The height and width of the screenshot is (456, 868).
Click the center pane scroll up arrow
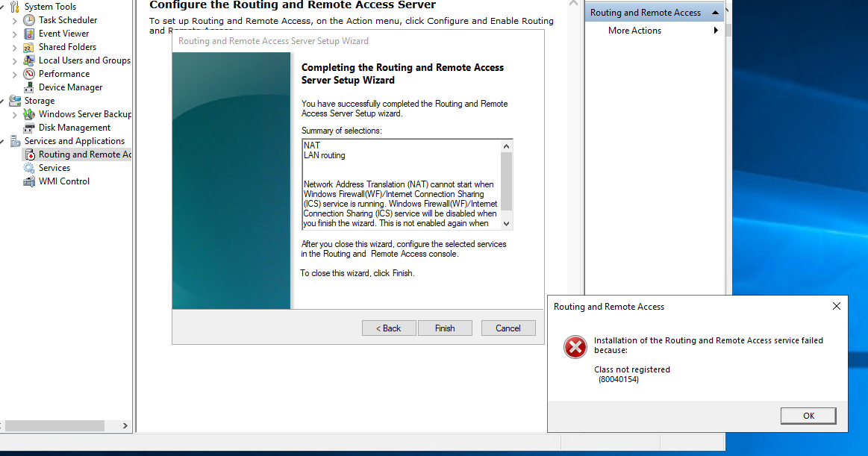(573, 3)
